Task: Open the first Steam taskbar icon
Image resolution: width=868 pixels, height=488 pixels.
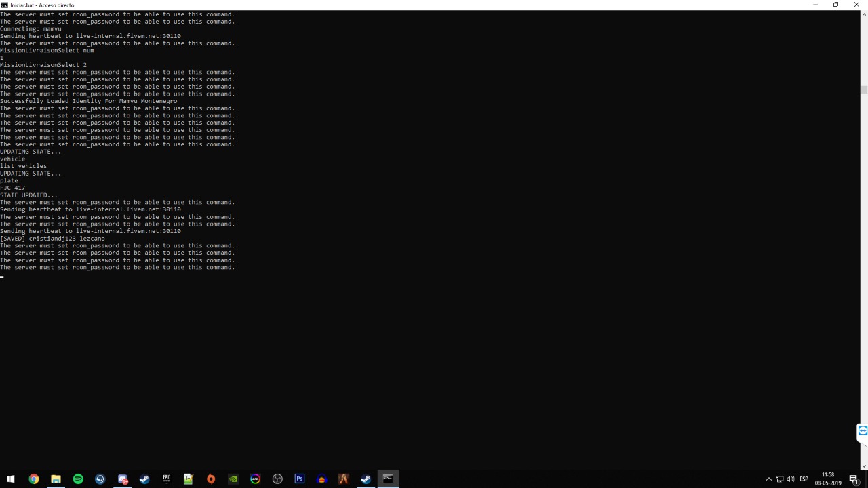Action: [144, 479]
